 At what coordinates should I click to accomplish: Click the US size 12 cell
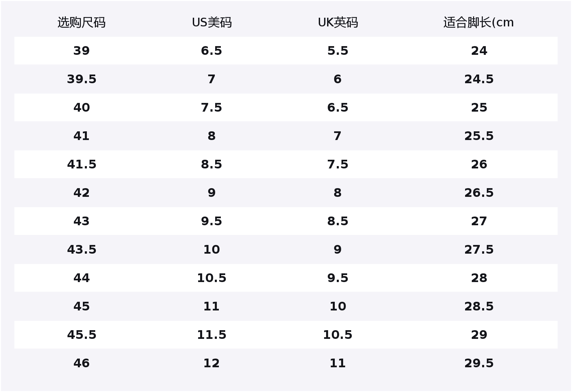pyautogui.click(x=211, y=363)
